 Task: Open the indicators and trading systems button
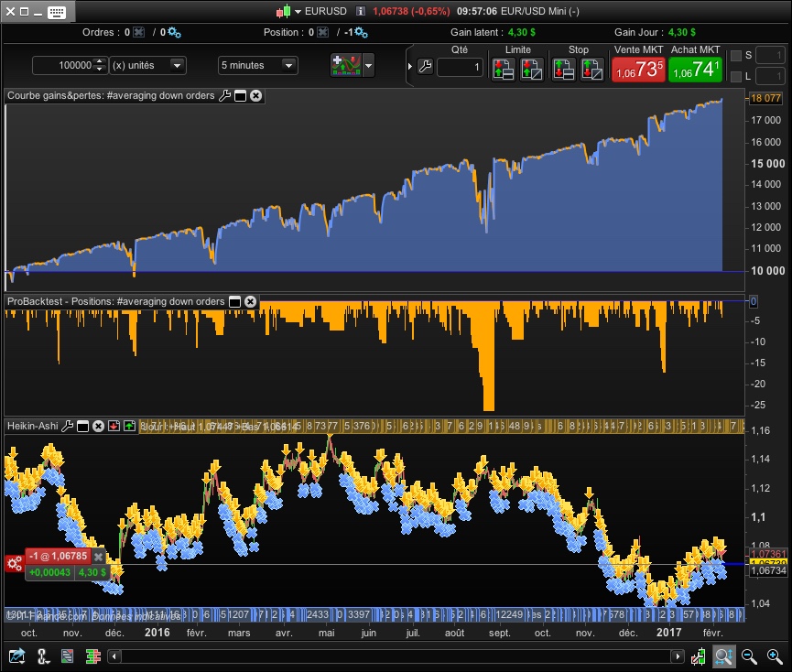point(346,65)
